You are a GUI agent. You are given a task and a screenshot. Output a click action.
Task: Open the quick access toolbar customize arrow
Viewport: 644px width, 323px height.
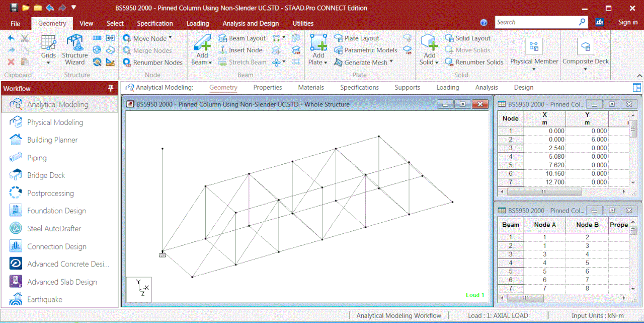click(74, 8)
